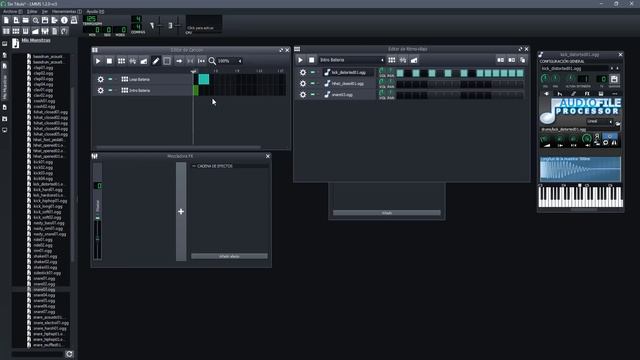Click the master pitch slider
The width and height of the screenshot is (640, 360).
178,25
